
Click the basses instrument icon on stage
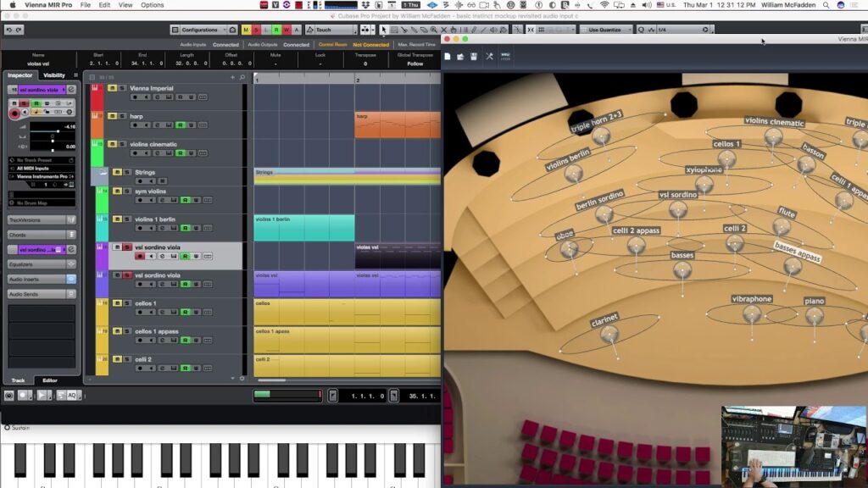(682, 270)
